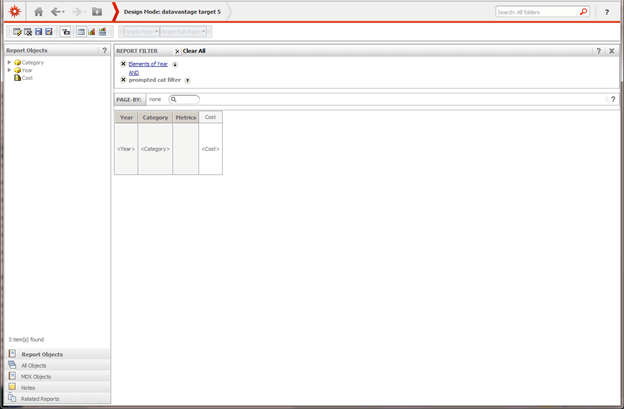Click the '3 item(s) found' status text
The width and height of the screenshot is (625, 409).
tap(26, 340)
